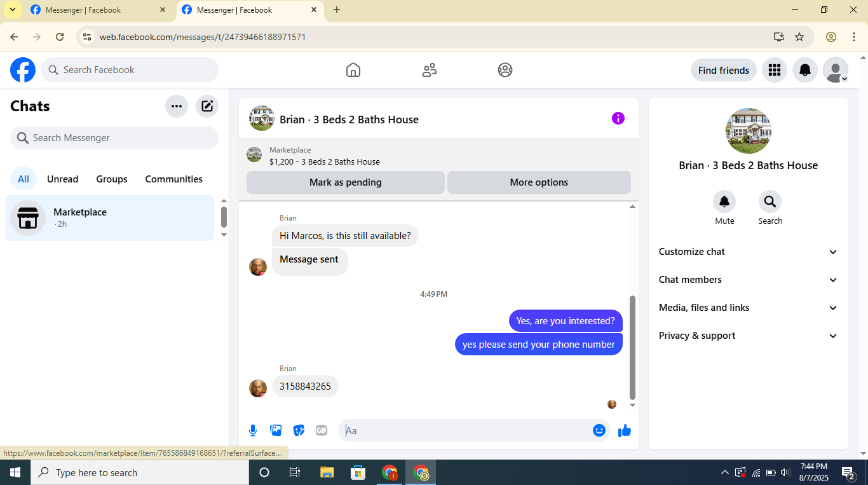
Task: Click the house listing thumbnail in chat header
Action: (x=262, y=118)
